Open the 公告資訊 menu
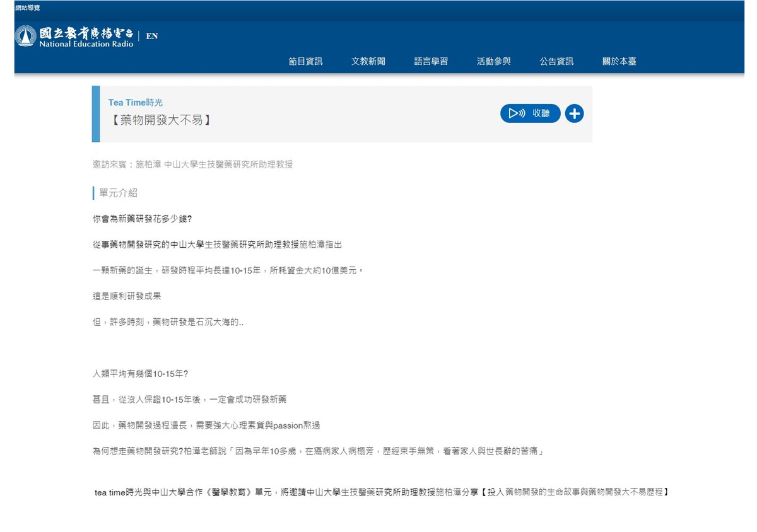This screenshot has height=532, width=757. pos(556,61)
